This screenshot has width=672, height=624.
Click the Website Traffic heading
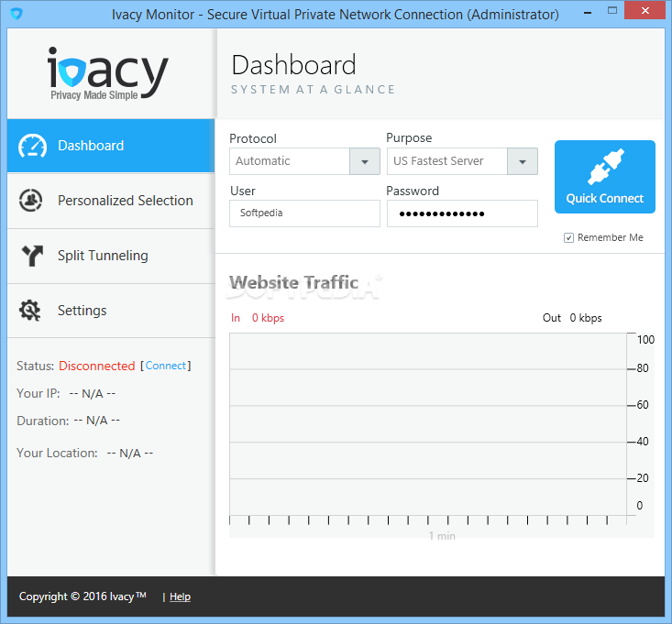(293, 282)
